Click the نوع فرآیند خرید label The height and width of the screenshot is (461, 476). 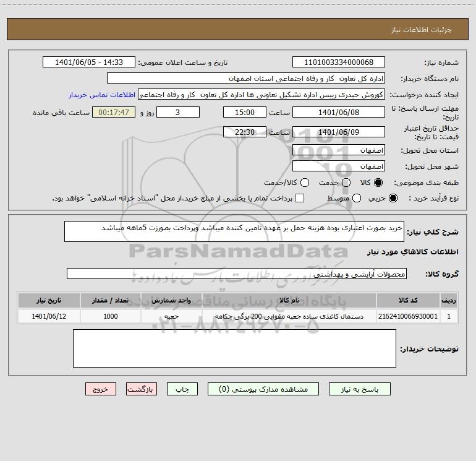434,198
